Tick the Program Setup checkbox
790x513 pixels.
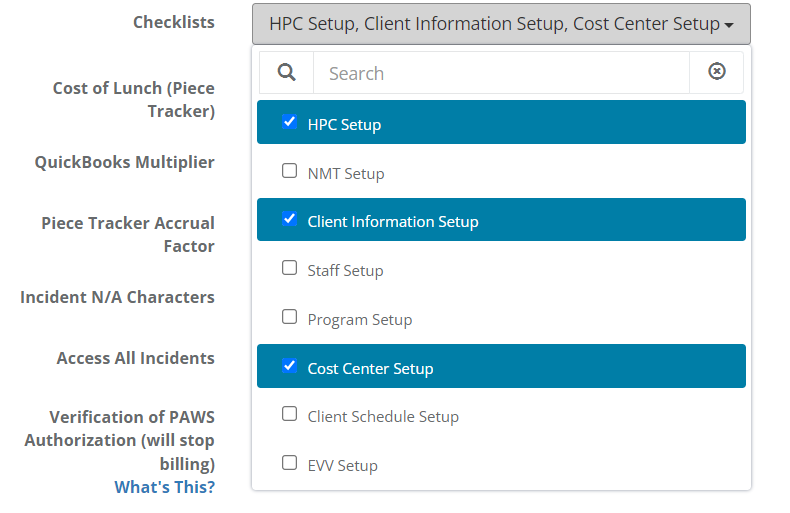click(289, 317)
